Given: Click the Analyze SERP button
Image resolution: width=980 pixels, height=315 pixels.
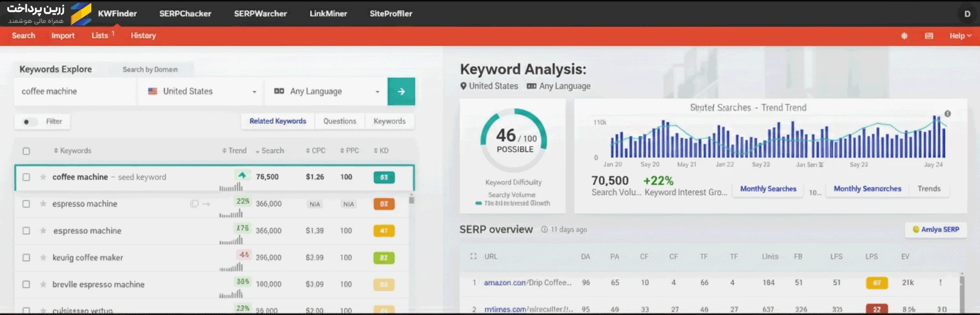Looking at the screenshot, I should 936,230.
